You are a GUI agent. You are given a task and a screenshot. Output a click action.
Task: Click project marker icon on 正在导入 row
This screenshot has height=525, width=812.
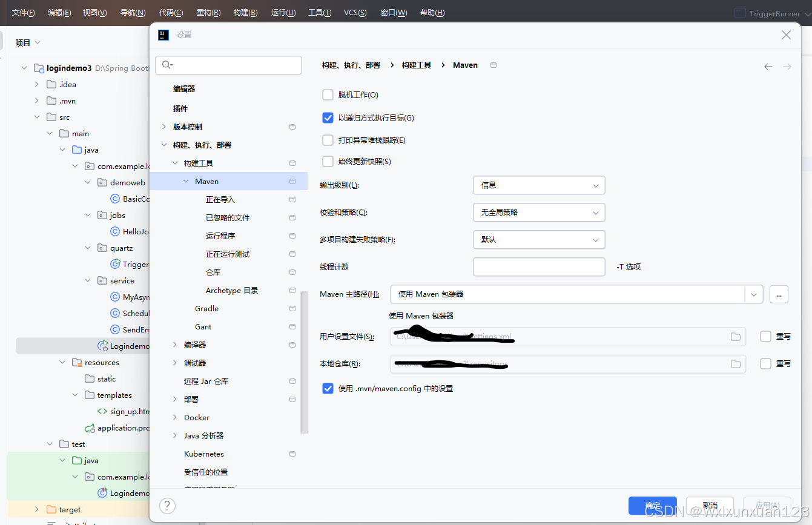pyautogui.click(x=292, y=200)
